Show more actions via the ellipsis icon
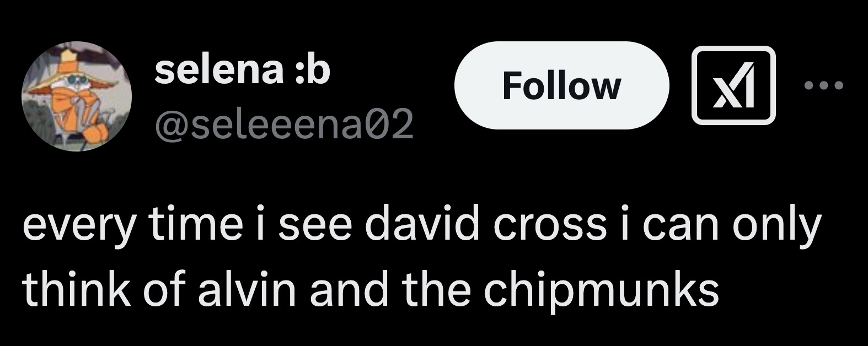868x346 pixels. point(824,85)
